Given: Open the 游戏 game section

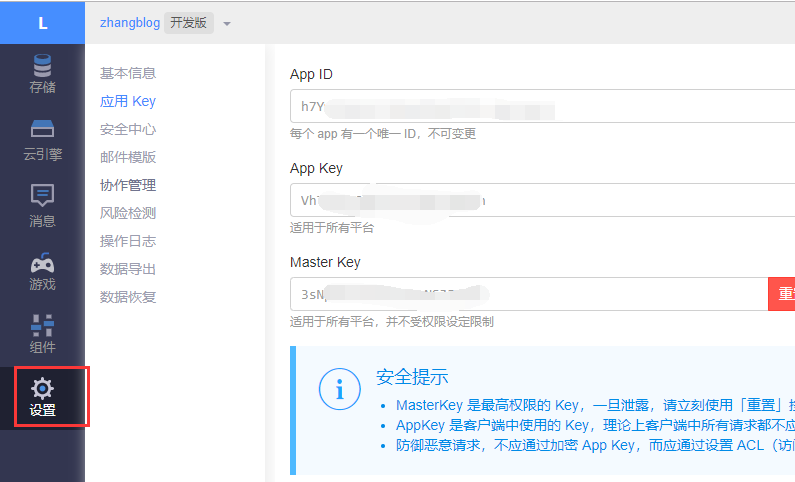Looking at the screenshot, I should click(x=42, y=271).
